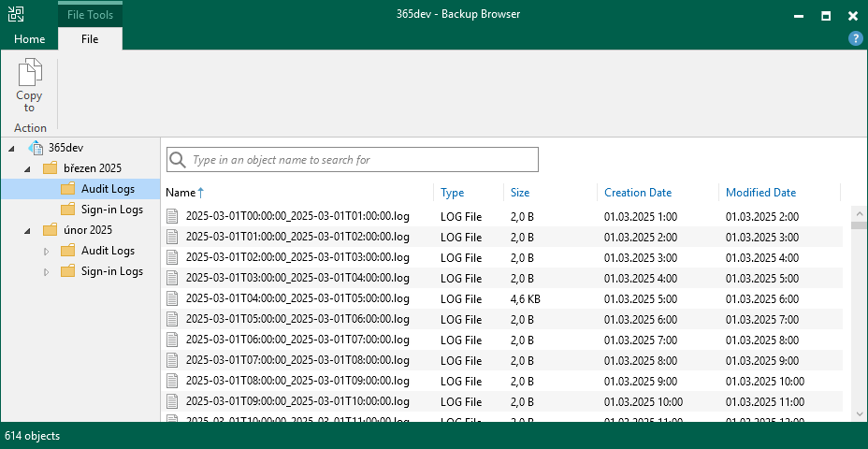
Task: Expand Sign-in Logs under únor 2025
Action: coord(46,272)
